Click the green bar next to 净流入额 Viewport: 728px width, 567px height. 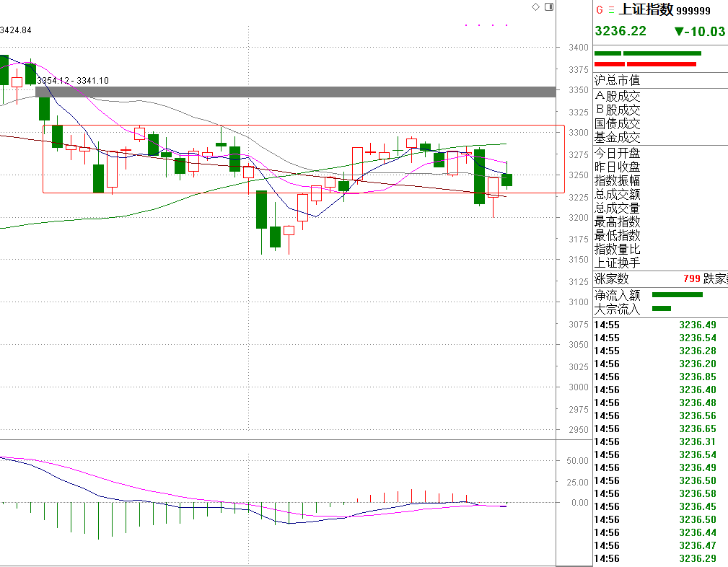tap(677, 295)
